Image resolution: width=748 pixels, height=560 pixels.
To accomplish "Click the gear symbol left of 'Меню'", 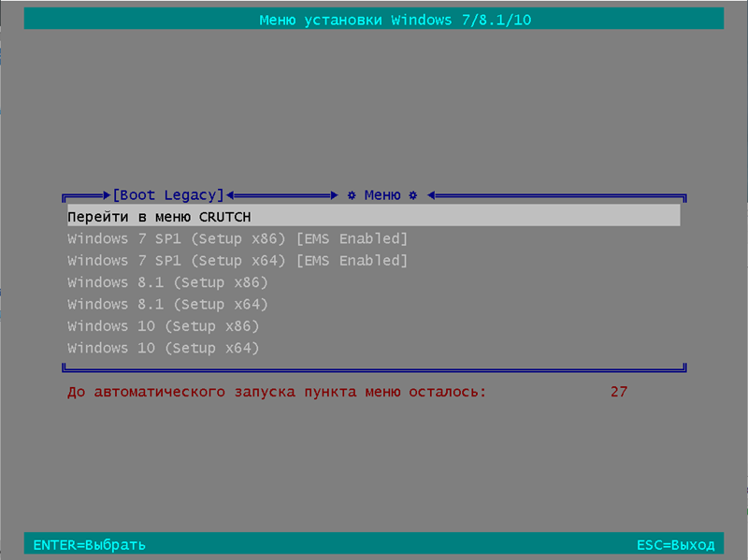I will click(352, 195).
